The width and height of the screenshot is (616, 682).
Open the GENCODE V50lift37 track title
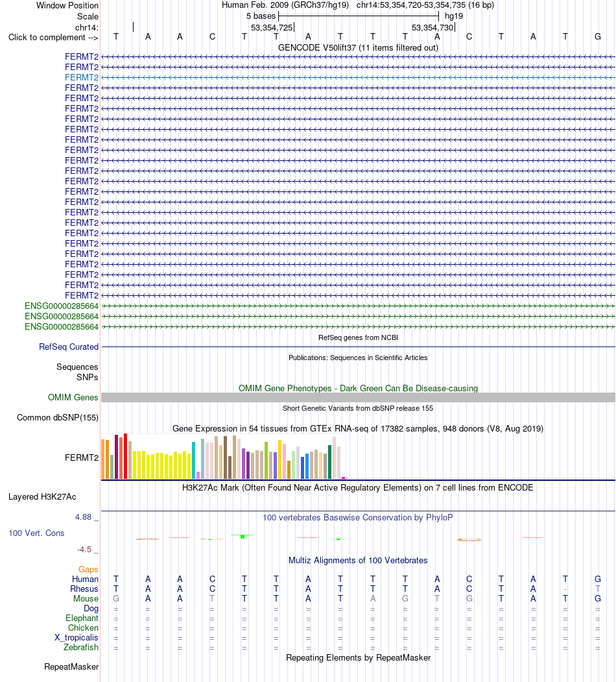[358, 47]
